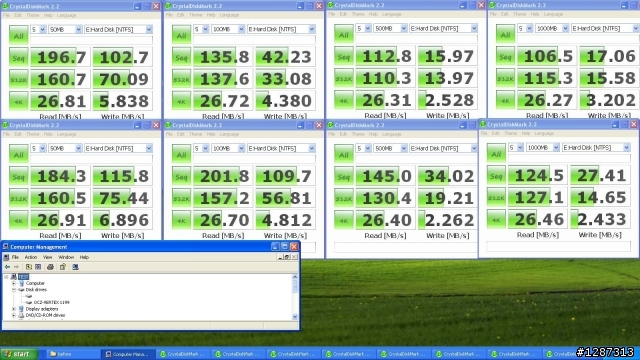Click the 2.262 4K write value
Image resolution: width=640 pixels, height=360 pixels.
point(448,220)
